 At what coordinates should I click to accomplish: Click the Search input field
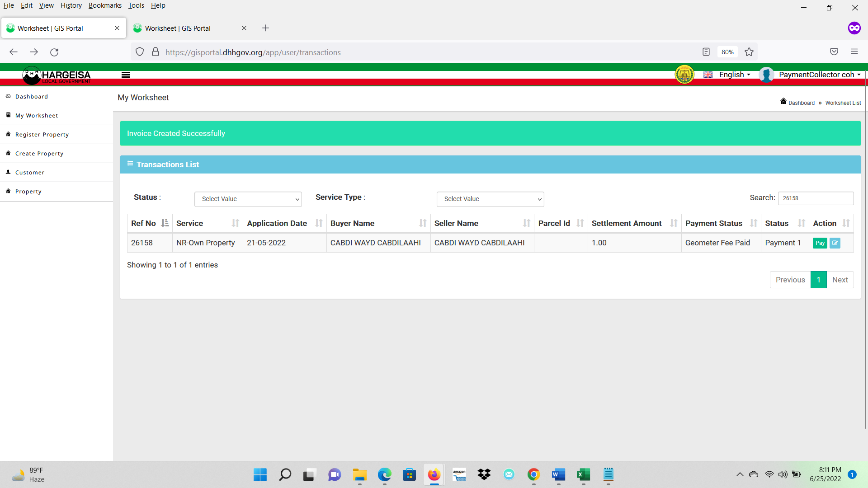coord(816,198)
